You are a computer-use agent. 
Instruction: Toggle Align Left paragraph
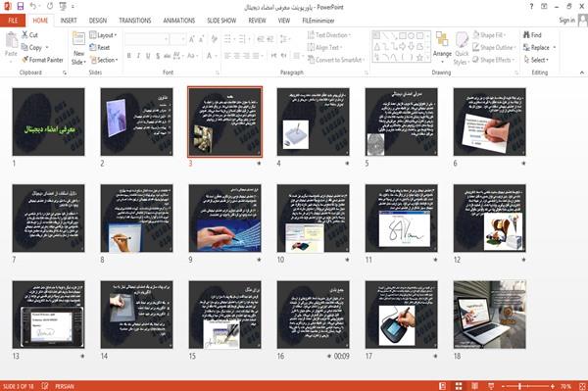tap(227, 56)
